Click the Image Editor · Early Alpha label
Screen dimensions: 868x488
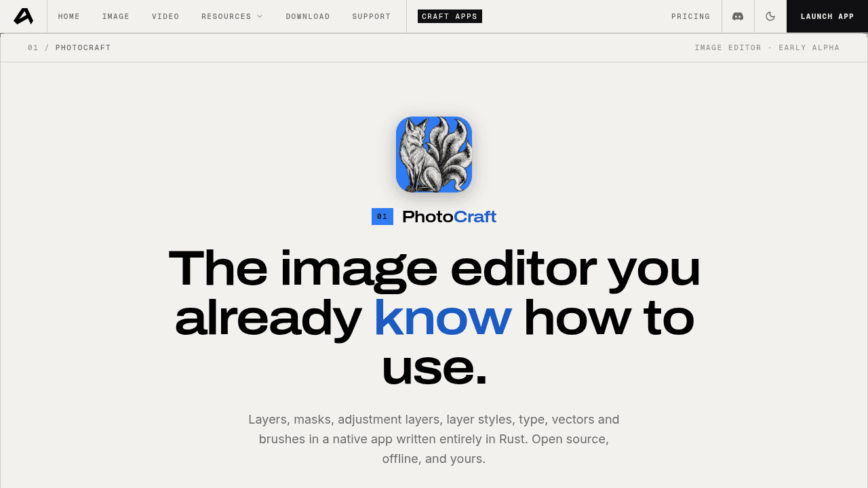click(x=767, y=47)
